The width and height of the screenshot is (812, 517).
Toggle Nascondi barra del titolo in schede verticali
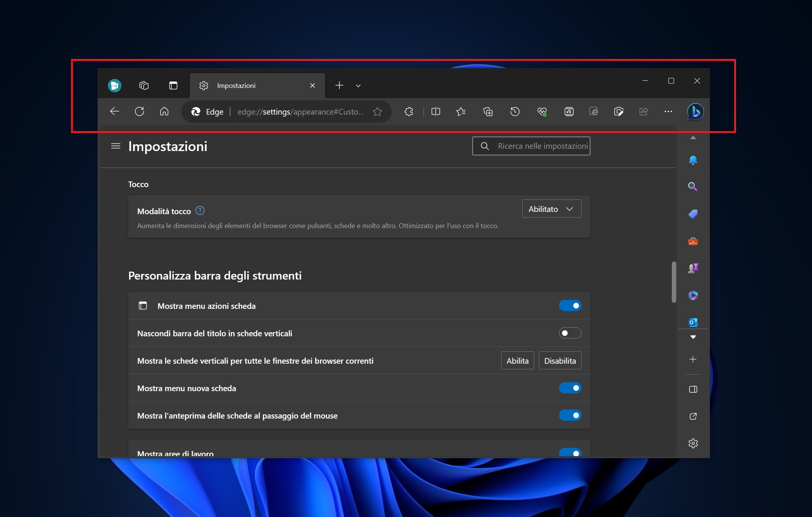[570, 333]
